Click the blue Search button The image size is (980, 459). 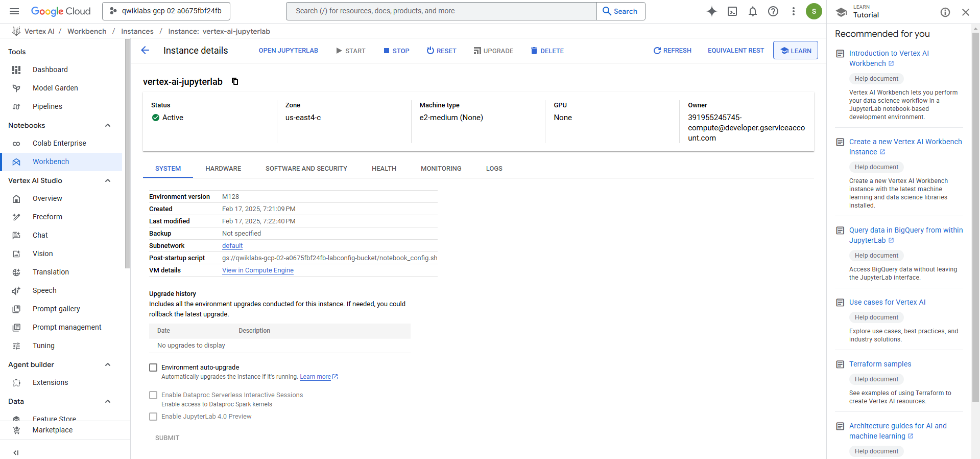620,11
